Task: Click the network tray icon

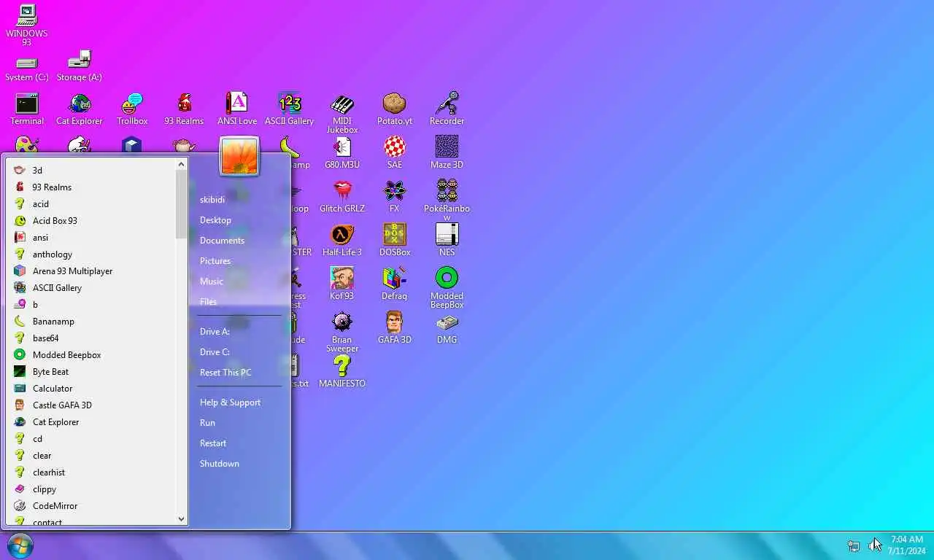Action: pos(853,545)
